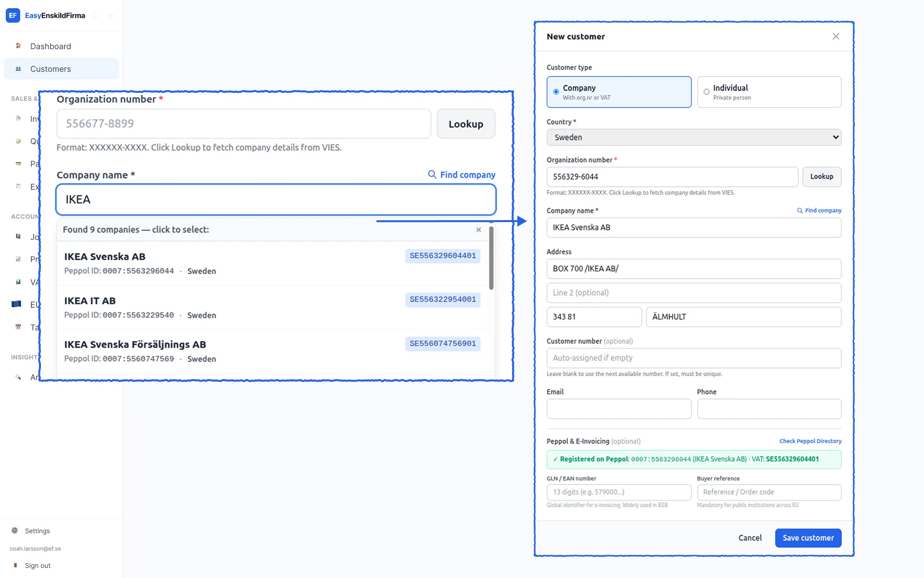This screenshot has width=924, height=578.
Task: Click the GLN / EAN number field
Action: (619, 492)
